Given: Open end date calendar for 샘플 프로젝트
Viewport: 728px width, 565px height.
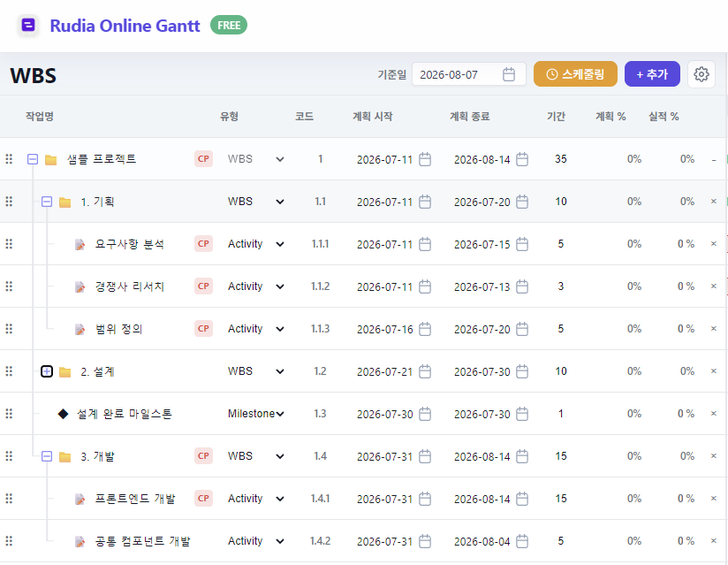Looking at the screenshot, I should point(522,159).
